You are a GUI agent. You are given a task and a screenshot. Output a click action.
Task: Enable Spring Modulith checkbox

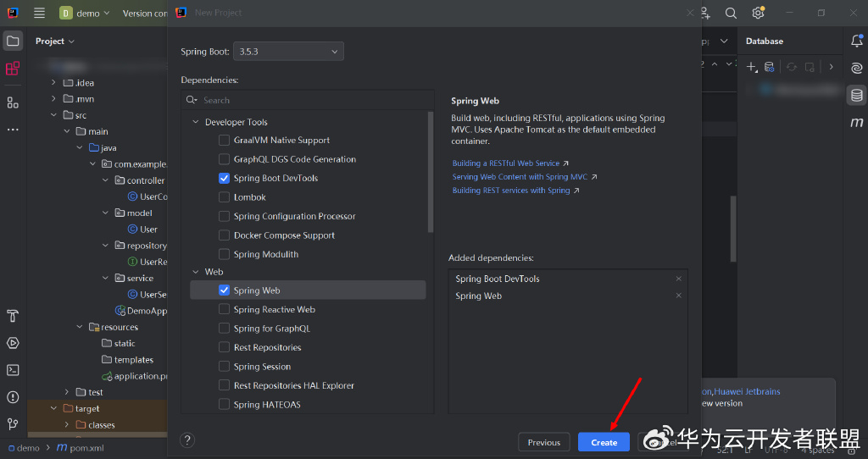tap(224, 254)
